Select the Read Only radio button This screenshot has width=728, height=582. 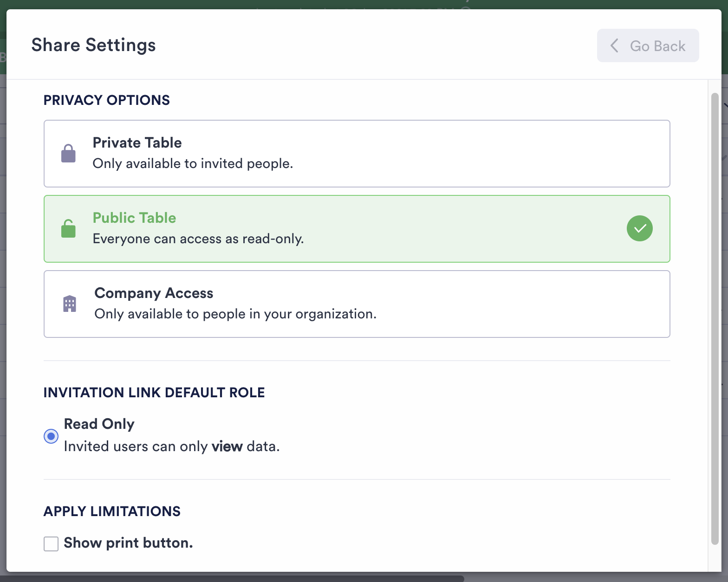pos(51,436)
